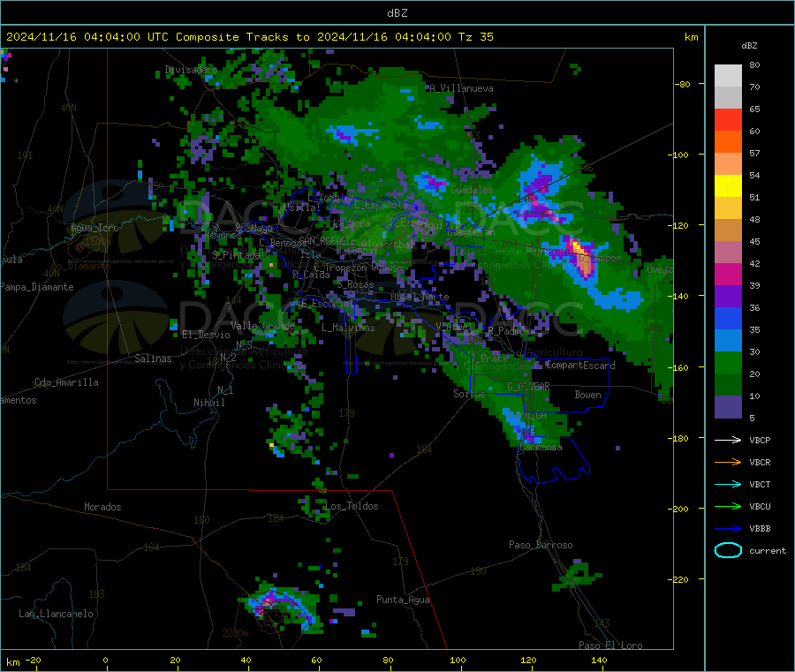The height and width of the screenshot is (672, 795).
Task: Click the 'km' unit label at bottom-left
Action: (12, 662)
